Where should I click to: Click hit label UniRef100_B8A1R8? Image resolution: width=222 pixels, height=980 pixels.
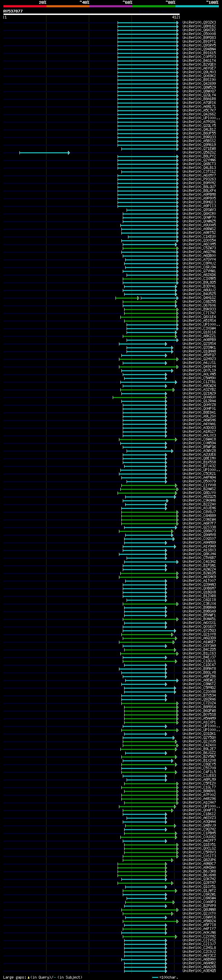(199, 99)
